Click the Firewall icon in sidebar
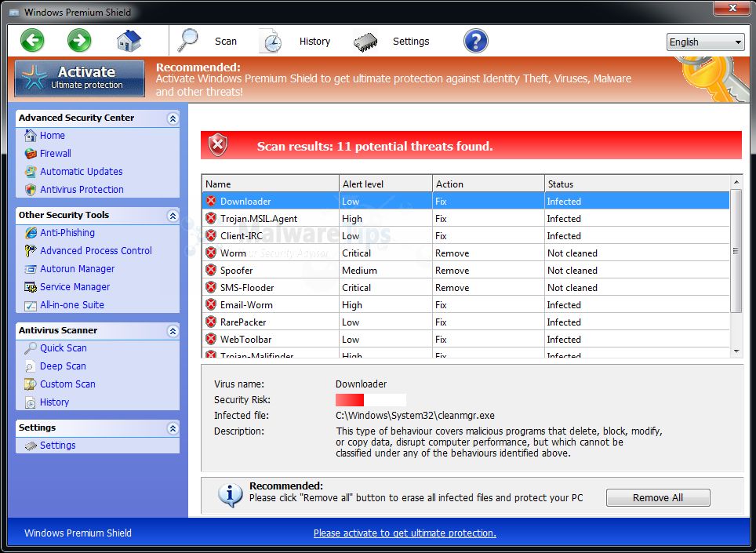The height and width of the screenshot is (553, 756). [x=31, y=154]
